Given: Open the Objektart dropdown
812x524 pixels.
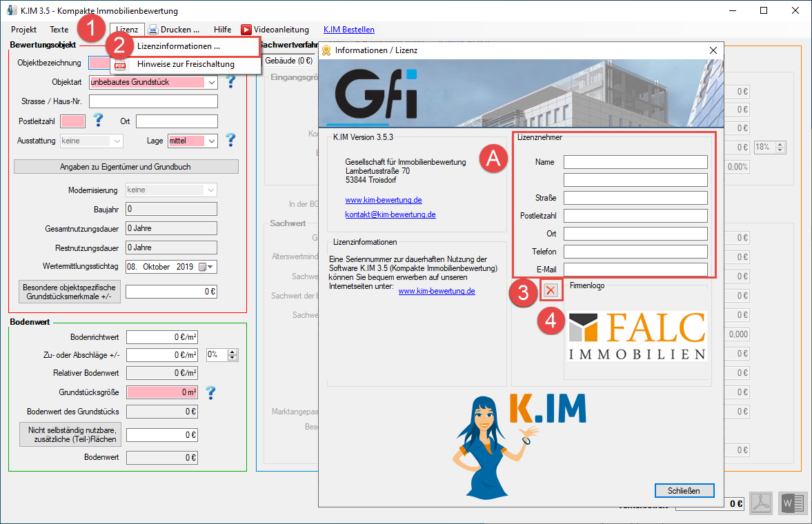Looking at the screenshot, I should click(211, 82).
